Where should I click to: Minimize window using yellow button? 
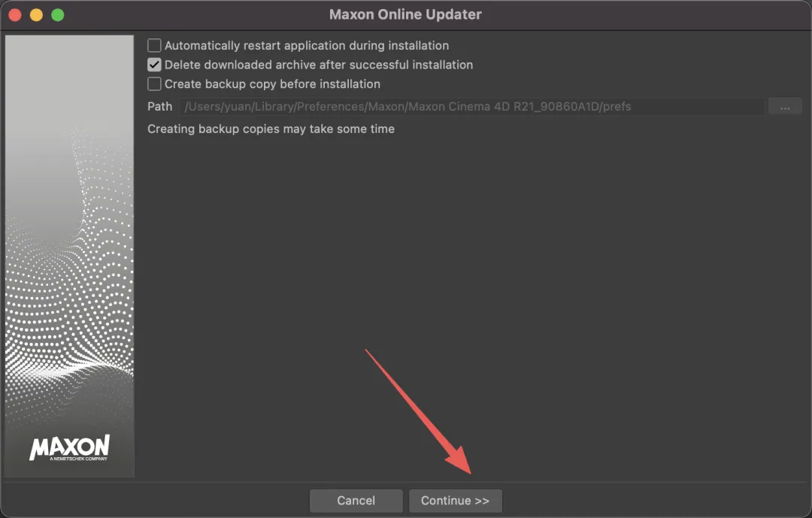click(36, 15)
